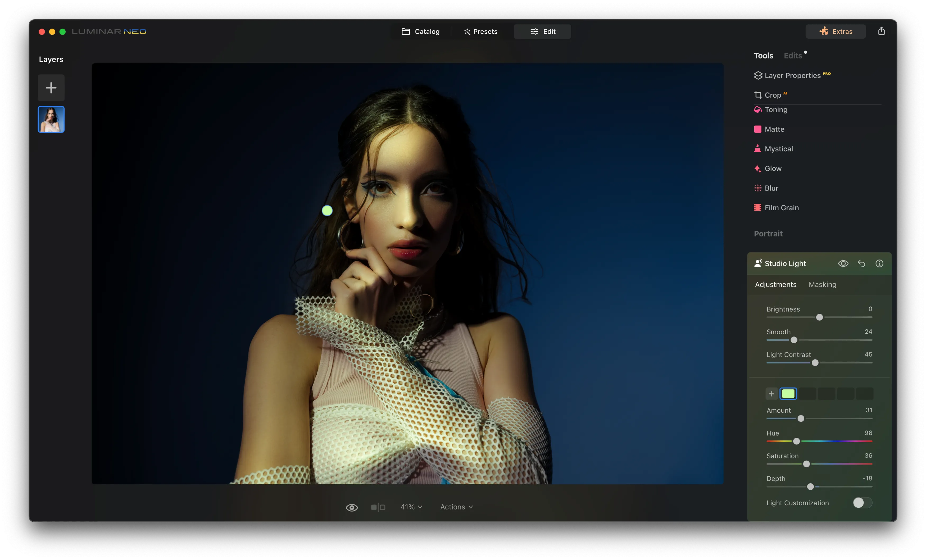Screen dimensions: 926x560
Task: Select the green light color swatch
Action: (x=788, y=394)
